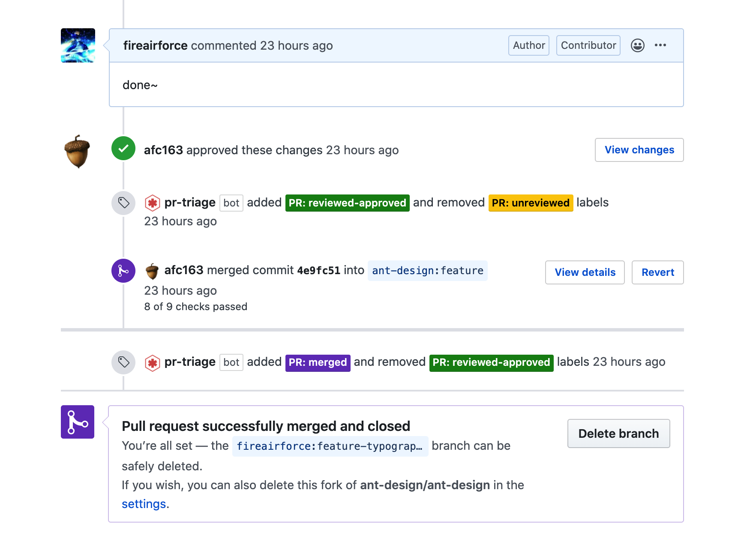This screenshot has width=756, height=538.
Task: Click the purple PR: merged label
Action: click(x=318, y=363)
